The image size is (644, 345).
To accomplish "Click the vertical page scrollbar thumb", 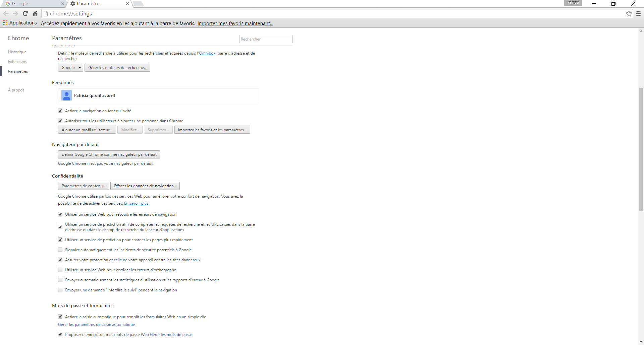I will 641,149.
